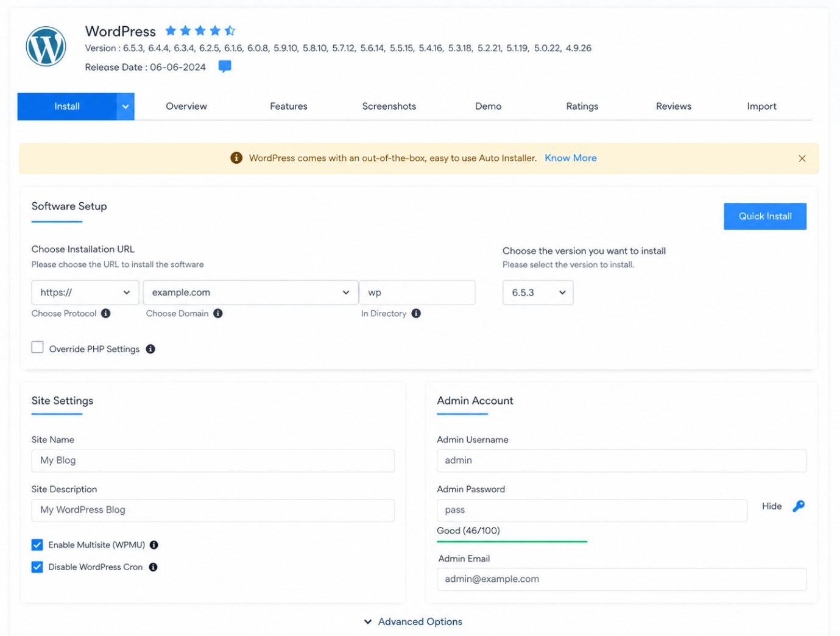Screen dimensions: 840x636
Task: Click the Admin Email field
Action: click(622, 579)
